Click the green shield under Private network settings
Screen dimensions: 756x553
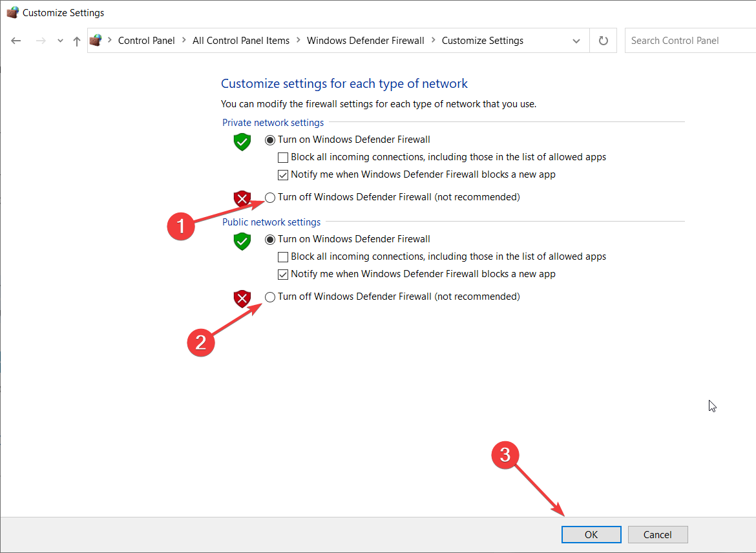242,141
